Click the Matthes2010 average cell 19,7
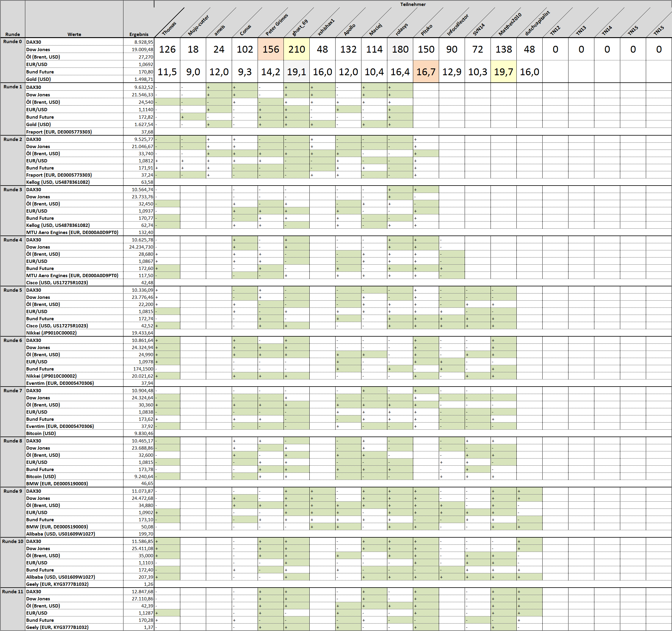The height and width of the screenshot is (631, 672). 503,72
